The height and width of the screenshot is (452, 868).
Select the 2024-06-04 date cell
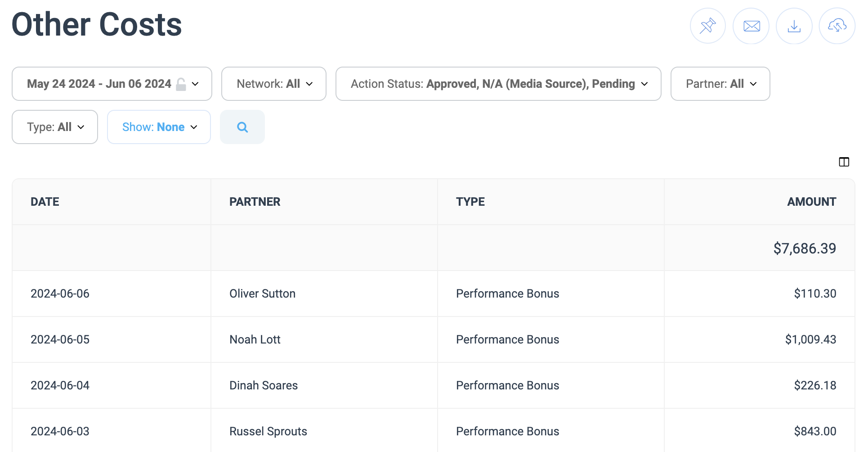pos(60,385)
